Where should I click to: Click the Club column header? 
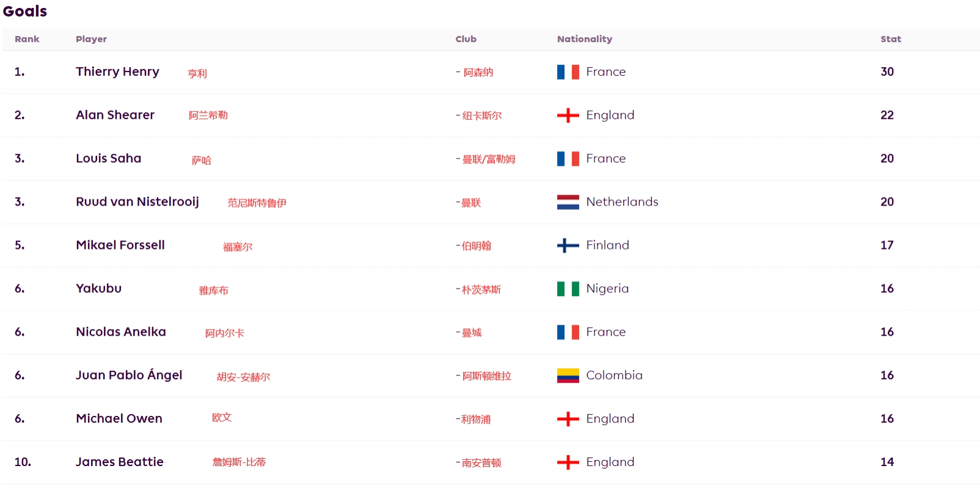466,39
